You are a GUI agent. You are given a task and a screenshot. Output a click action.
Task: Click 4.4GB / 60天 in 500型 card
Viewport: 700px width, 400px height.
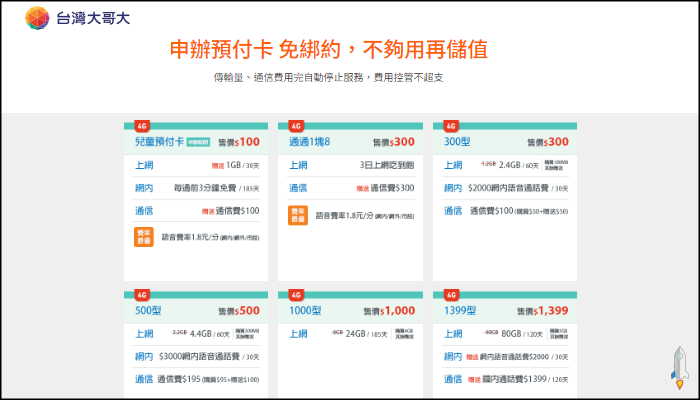click(209, 334)
